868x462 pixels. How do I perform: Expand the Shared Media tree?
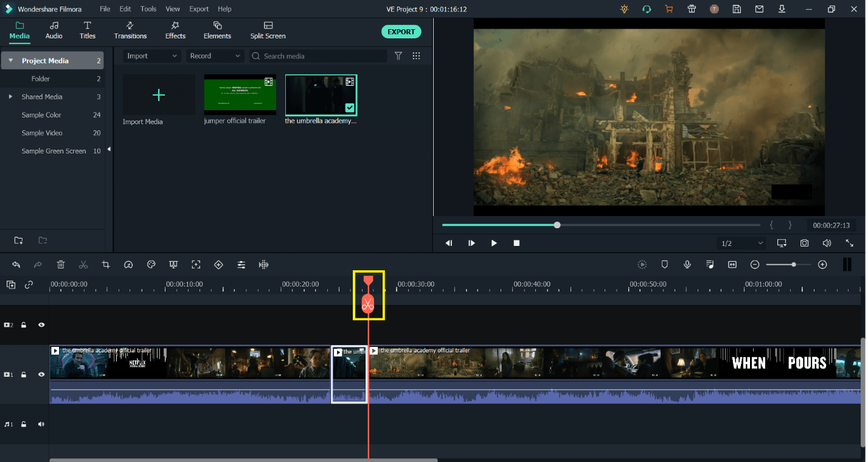pyautogui.click(x=10, y=97)
